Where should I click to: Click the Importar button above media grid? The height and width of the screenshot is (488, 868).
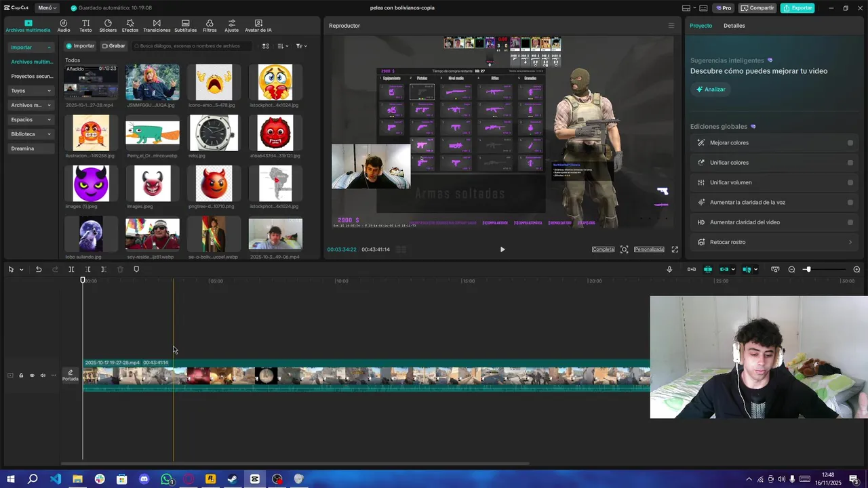click(x=80, y=46)
